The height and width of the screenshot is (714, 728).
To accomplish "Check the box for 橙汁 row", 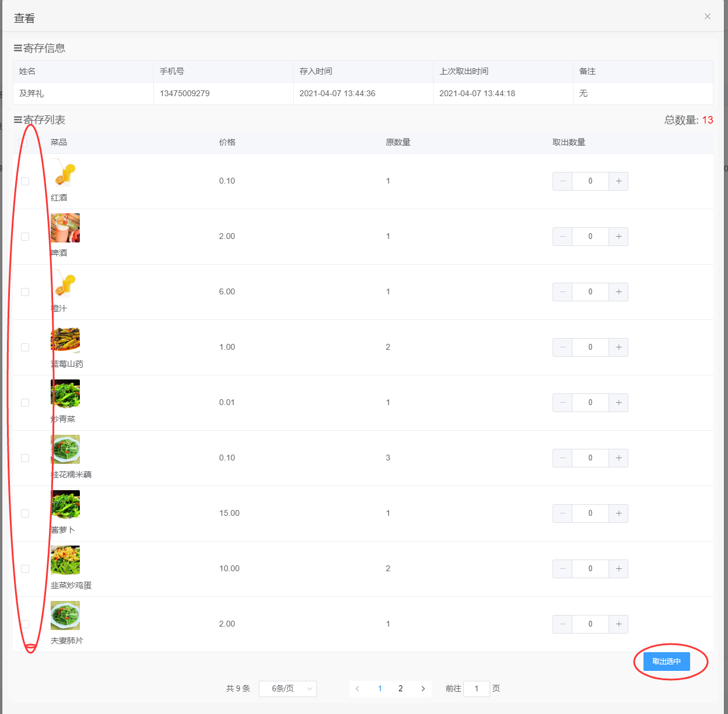I will tap(25, 292).
